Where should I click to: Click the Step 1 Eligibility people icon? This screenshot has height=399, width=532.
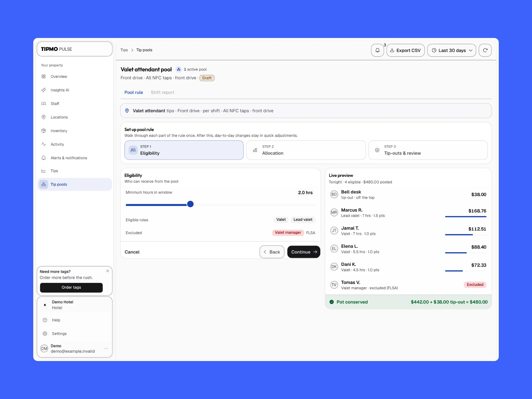click(133, 150)
